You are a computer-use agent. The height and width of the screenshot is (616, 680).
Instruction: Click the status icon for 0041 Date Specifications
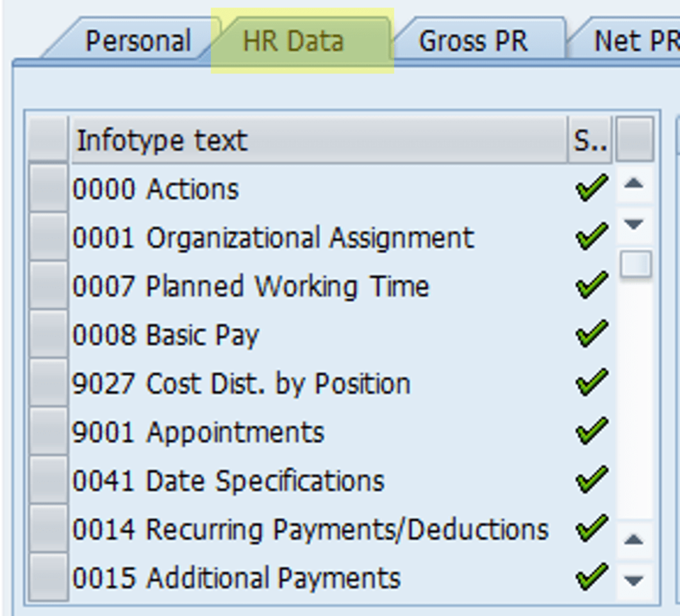(590, 479)
